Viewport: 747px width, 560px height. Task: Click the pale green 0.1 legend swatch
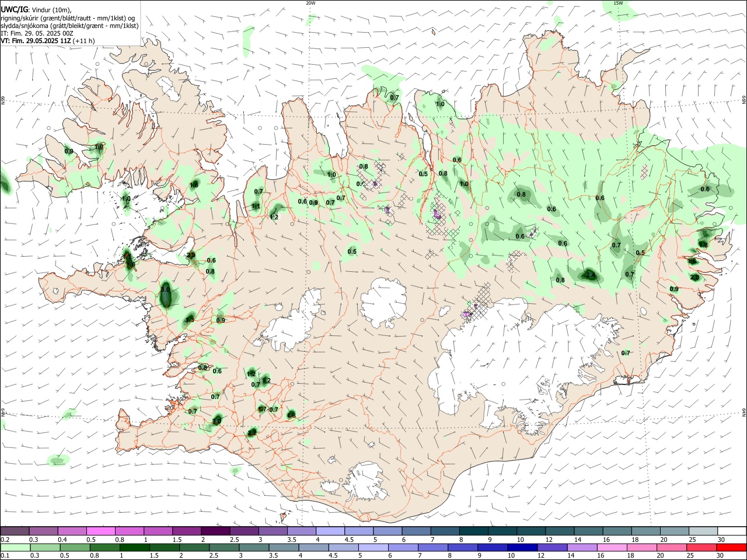point(15,547)
